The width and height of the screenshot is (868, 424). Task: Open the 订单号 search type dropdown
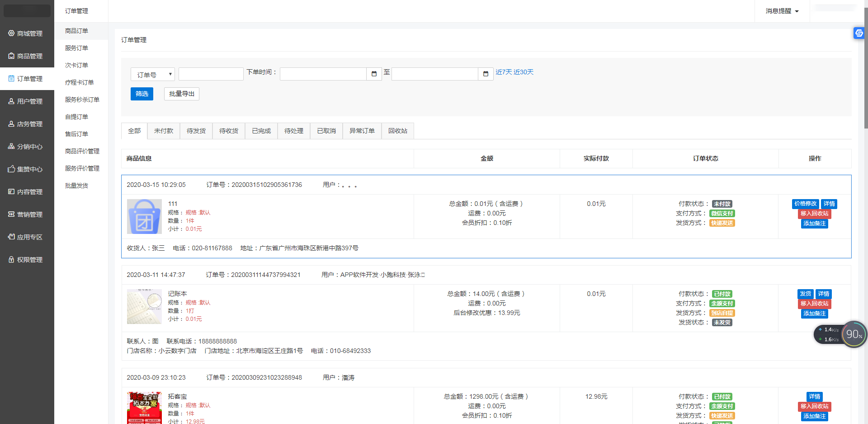(x=152, y=74)
